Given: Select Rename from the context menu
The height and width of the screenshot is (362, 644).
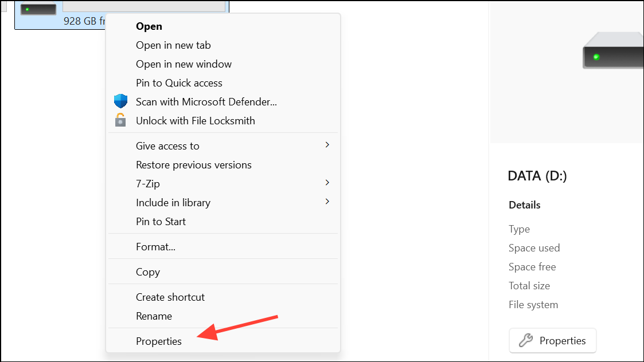Looking at the screenshot, I should (x=154, y=316).
